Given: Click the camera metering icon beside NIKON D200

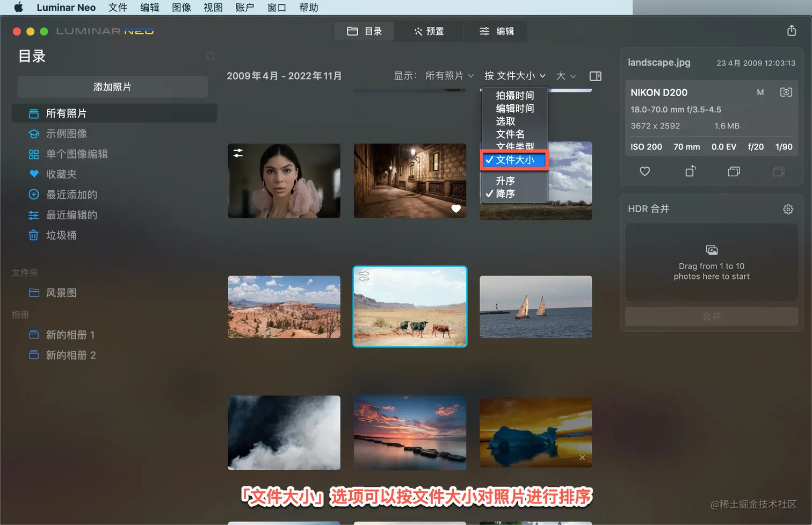Looking at the screenshot, I should tap(786, 92).
